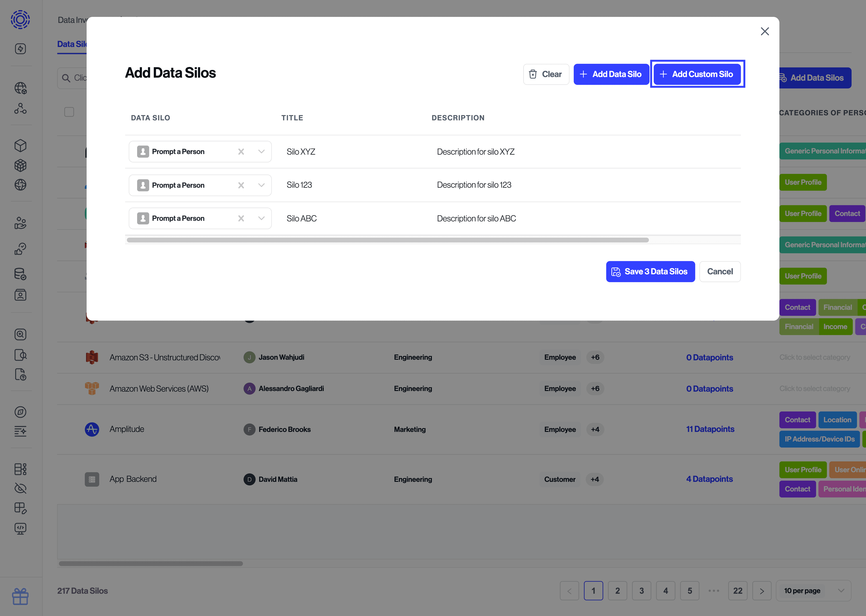
Task: Open the crossed-out eye sidebar icon
Action: click(x=21, y=489)
